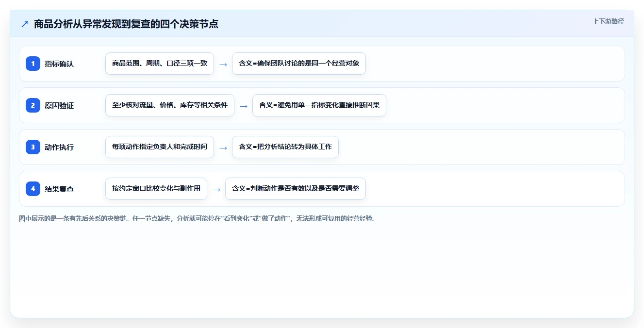Click the arrow in the 动作执行 row
Viewport: 644px width, 328px height.
[223, 148]
